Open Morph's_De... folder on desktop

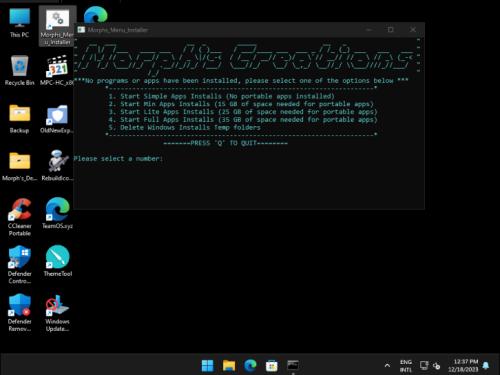point(19,166)
